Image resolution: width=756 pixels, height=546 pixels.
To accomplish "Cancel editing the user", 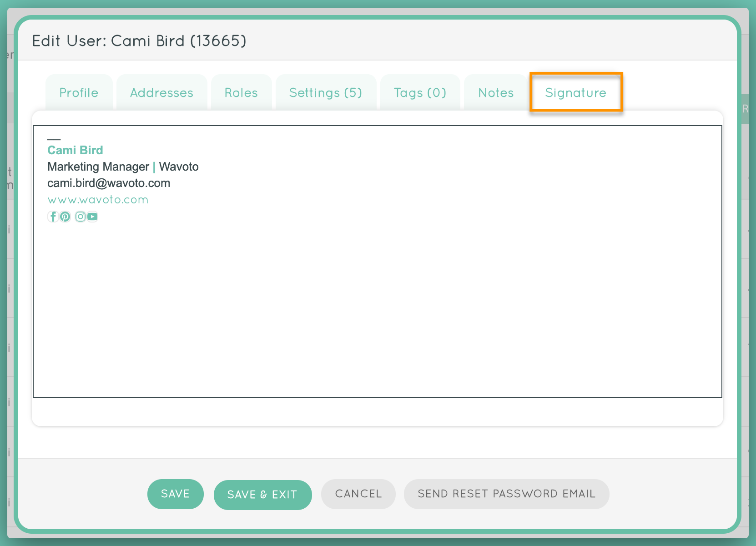I will (358, 494).
